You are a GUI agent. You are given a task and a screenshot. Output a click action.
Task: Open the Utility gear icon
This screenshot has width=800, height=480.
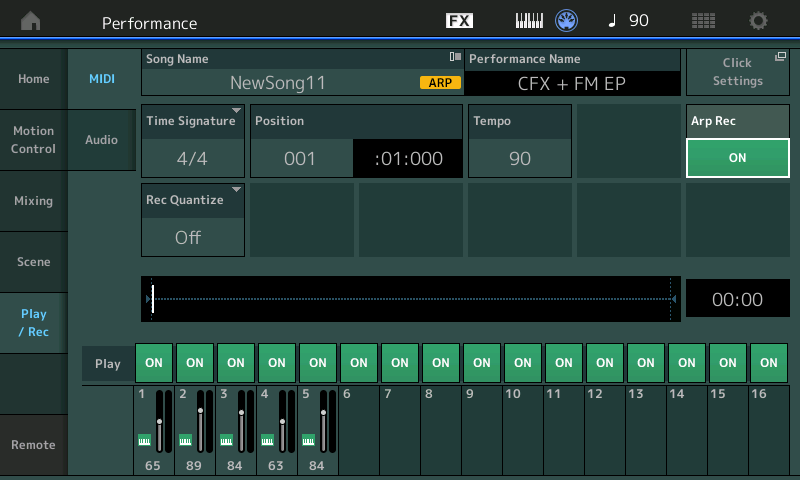[758, 21]
